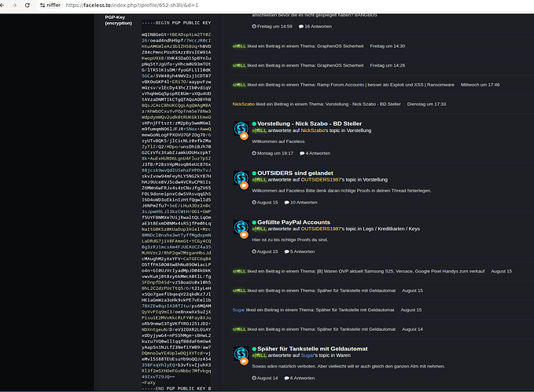Open the topic Späher für Tankstelle mit Geldautomat
The height and width of the screenshot is (392, 534).
click(x=312, y=349)
